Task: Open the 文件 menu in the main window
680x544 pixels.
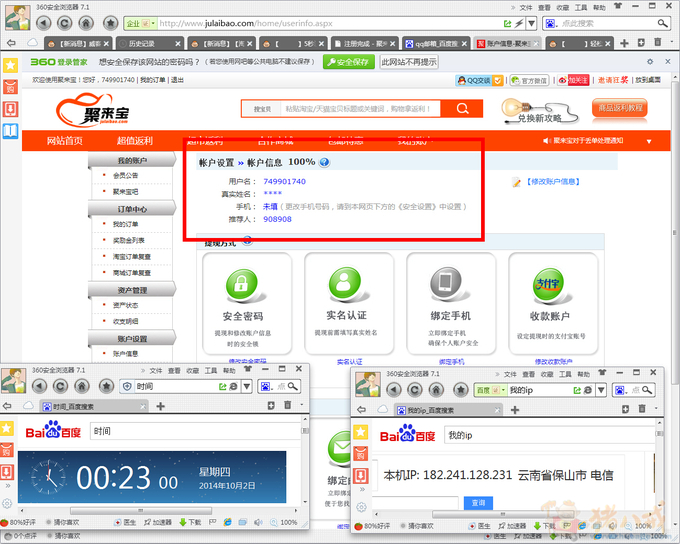Action: click(x=525, y=7)
